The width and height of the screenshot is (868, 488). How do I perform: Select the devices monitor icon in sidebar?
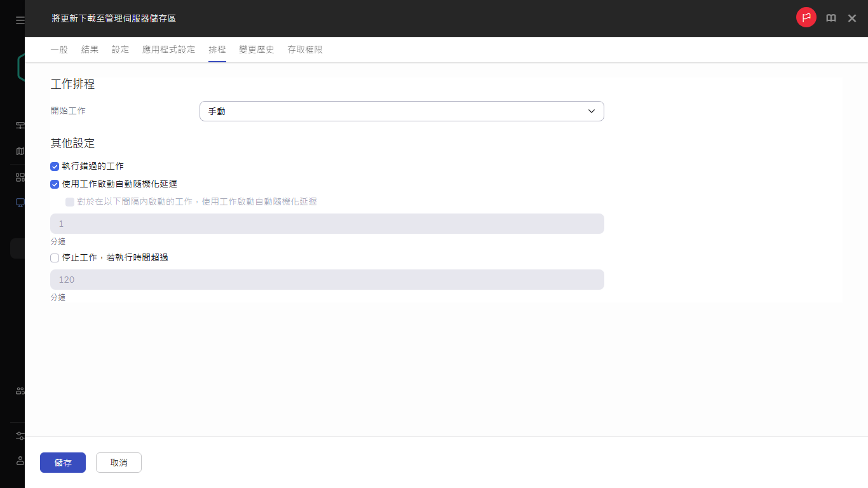(x=19, y=202)
